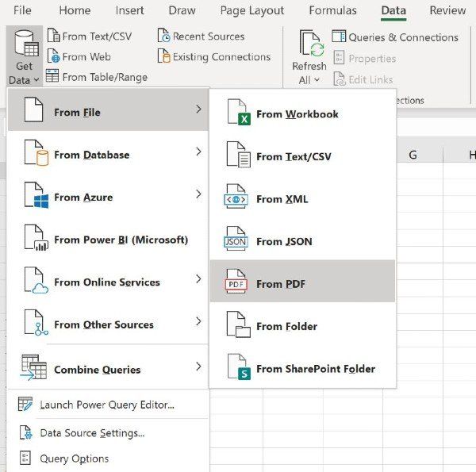Switch to the Formulas ribbon tab
The width and height of the screenshot is (476, 472).
click(332, 11)
